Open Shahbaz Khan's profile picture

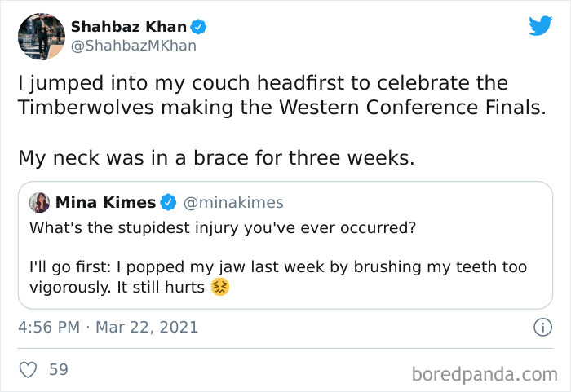[41, 36]
